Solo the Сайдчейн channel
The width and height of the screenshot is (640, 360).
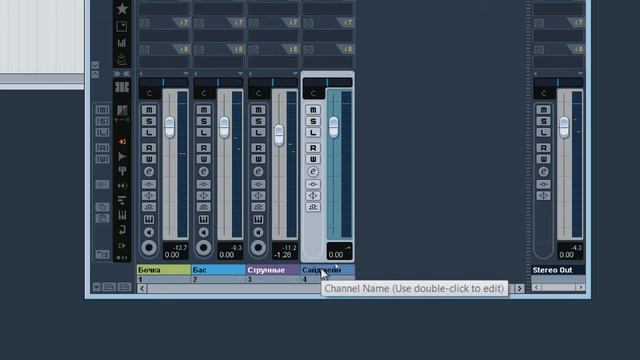pyautogui.click(x=313, y=121)
